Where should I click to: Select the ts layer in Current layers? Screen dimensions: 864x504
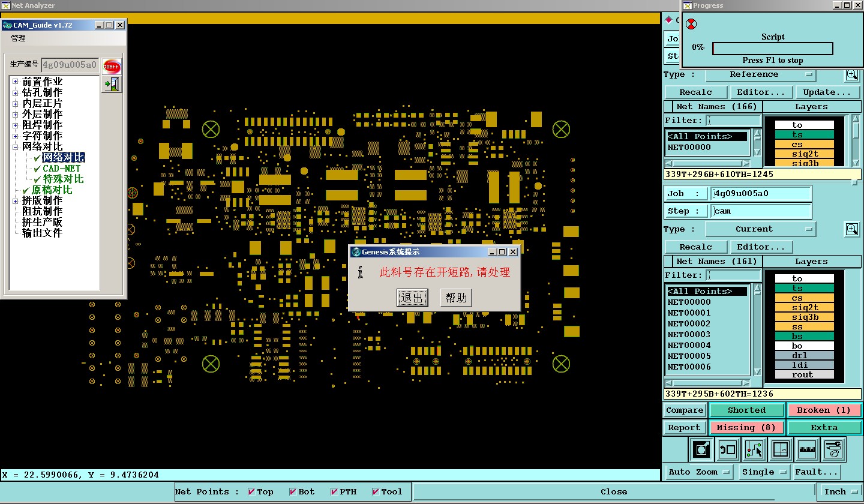tap(805, 289)
